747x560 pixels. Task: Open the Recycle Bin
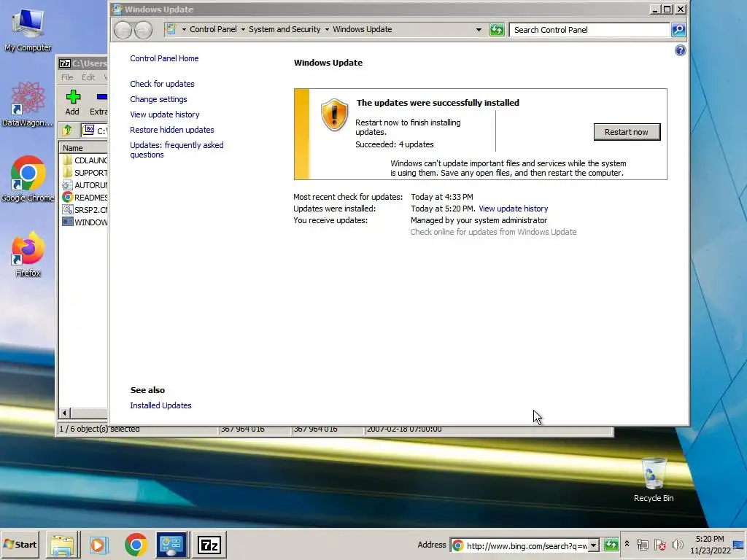[654, 480]
